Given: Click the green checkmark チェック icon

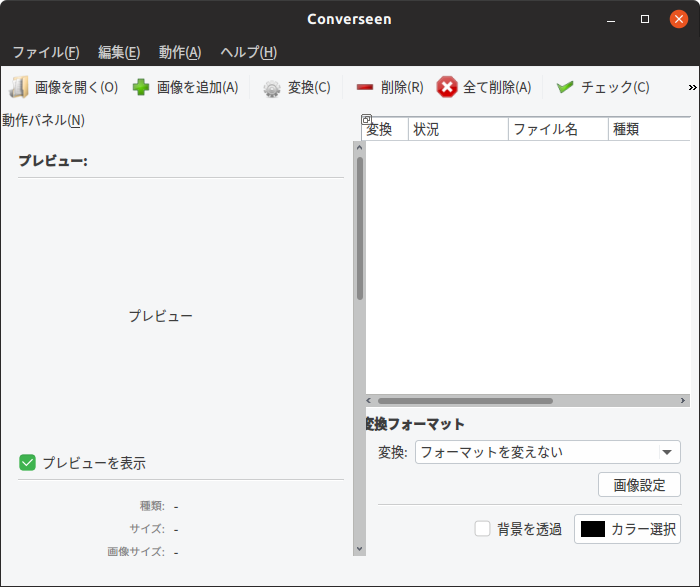Looking at the screenshot, I should [x=565, y=87].
